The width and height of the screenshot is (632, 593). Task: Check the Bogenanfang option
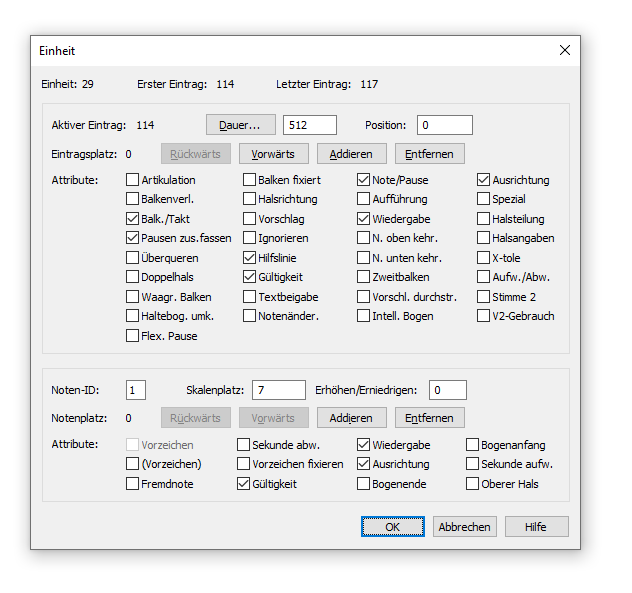point(472,445)
